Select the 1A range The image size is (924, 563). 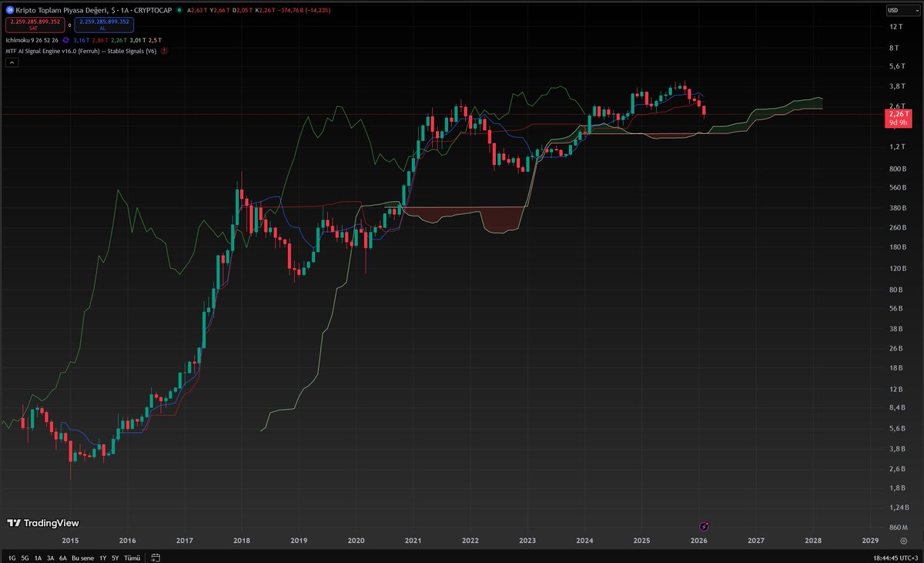tap(38, 557)
